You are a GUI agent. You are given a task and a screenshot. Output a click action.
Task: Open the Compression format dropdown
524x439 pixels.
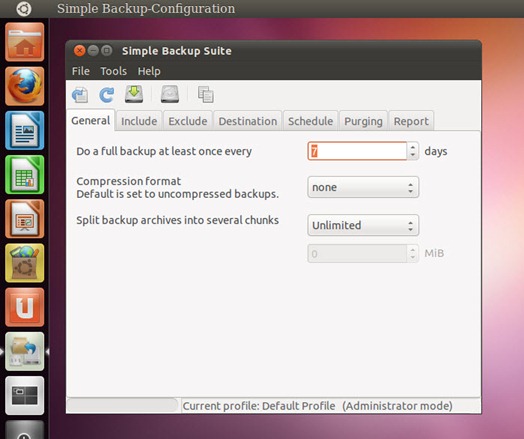[363, 187]
